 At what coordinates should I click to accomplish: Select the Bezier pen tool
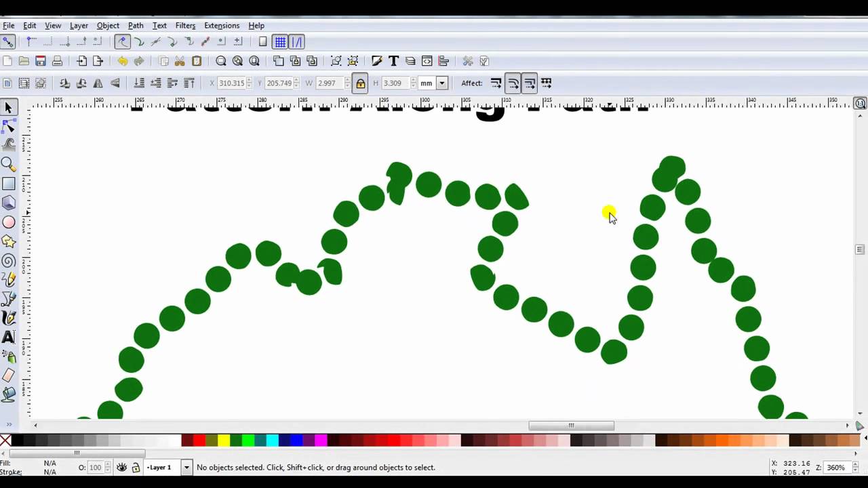(9, 298)
